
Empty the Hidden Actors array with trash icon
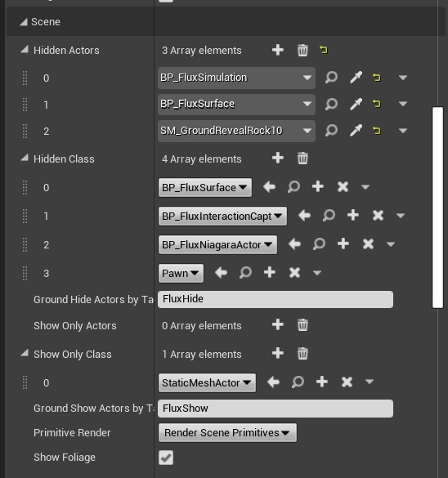click(302, 50)
